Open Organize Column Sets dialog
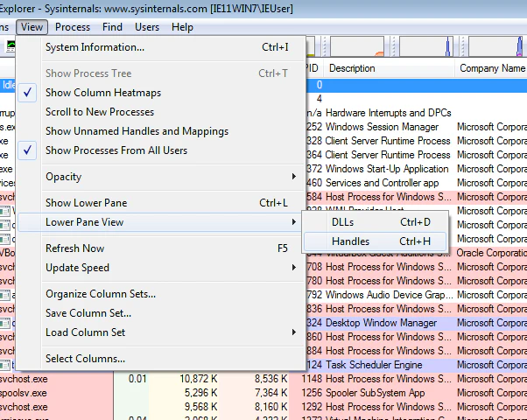 click(161, 294)
